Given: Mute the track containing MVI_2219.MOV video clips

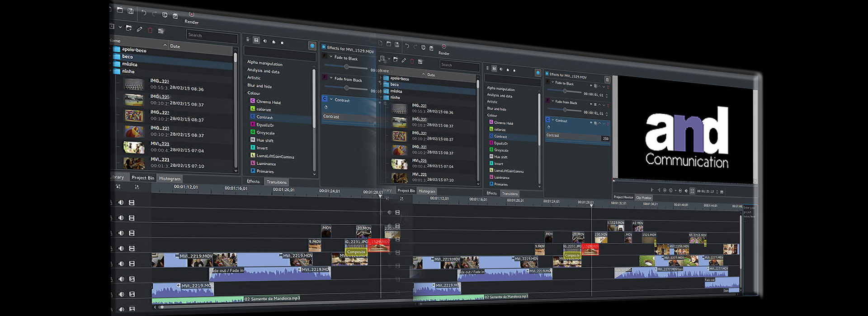Looking at the screenshot, I should [x=121, y=263].
